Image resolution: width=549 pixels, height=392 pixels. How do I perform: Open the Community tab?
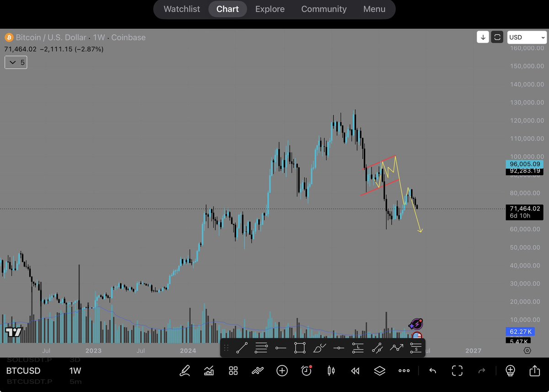click(x=324, y=9)
